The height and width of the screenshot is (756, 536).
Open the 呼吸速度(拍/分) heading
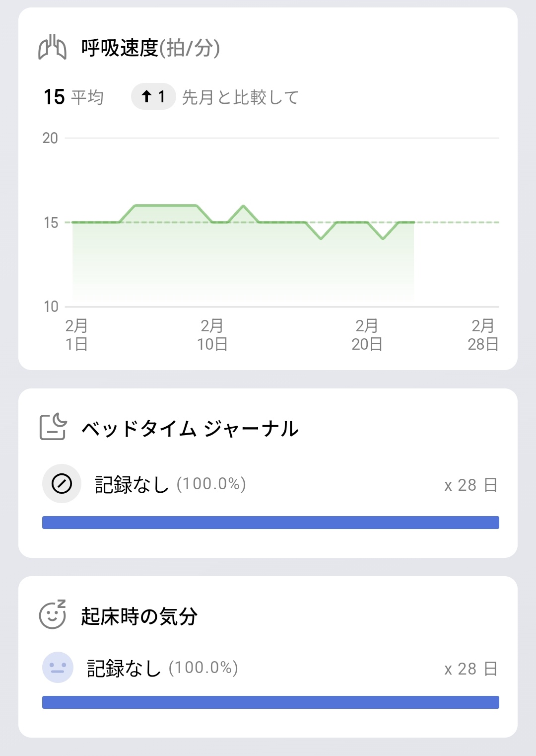coord(150,48)
